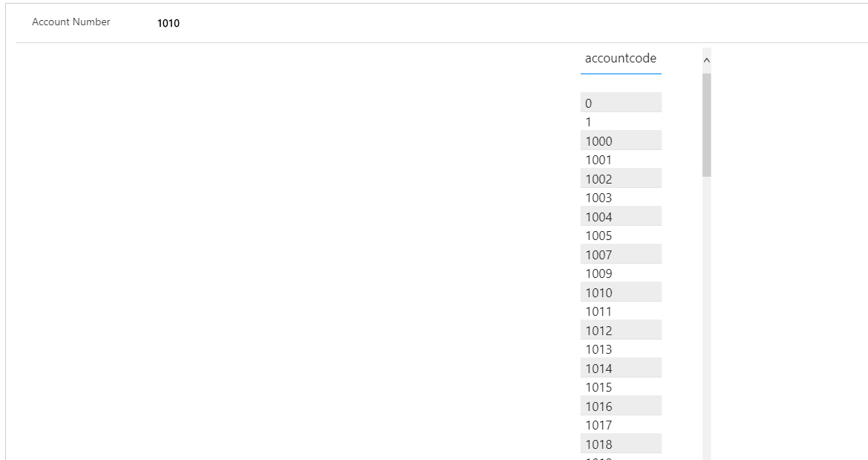Image resolution: width=868 pixels, height=460 pixels.
Task: Select account code 0 from the list
Action: [x=620, y=101]
